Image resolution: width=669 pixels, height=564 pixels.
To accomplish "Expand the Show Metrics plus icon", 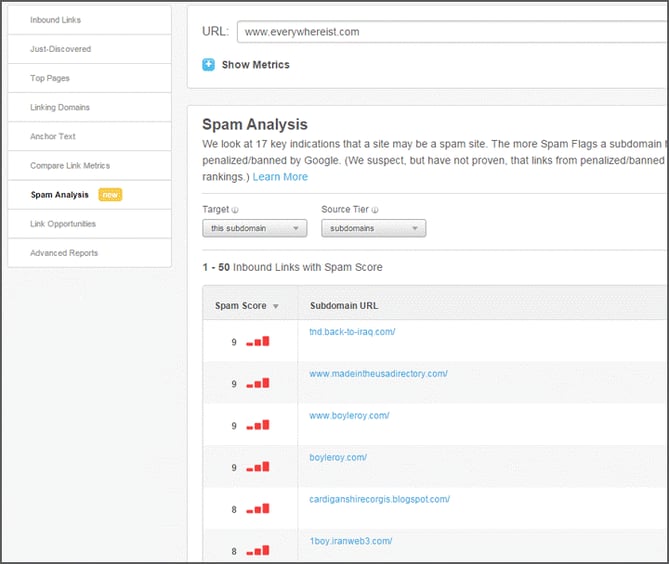I will coord(208,65).
